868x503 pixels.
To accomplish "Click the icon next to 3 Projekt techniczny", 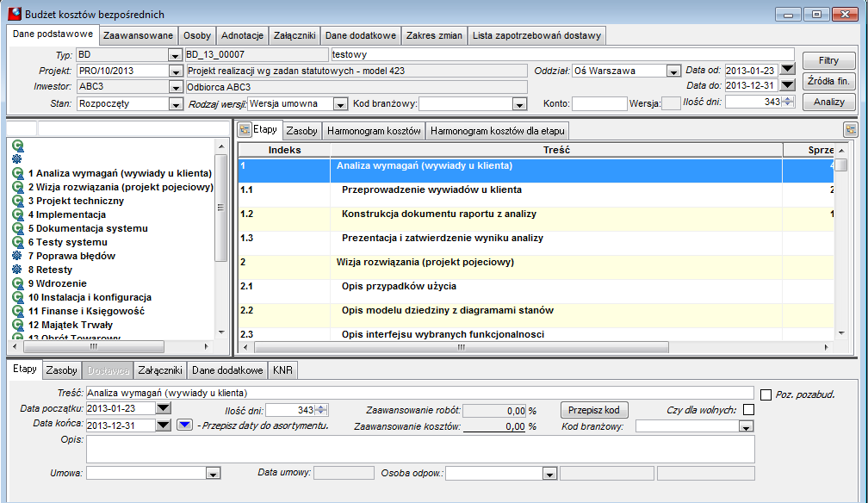I will tap(18, 201).
